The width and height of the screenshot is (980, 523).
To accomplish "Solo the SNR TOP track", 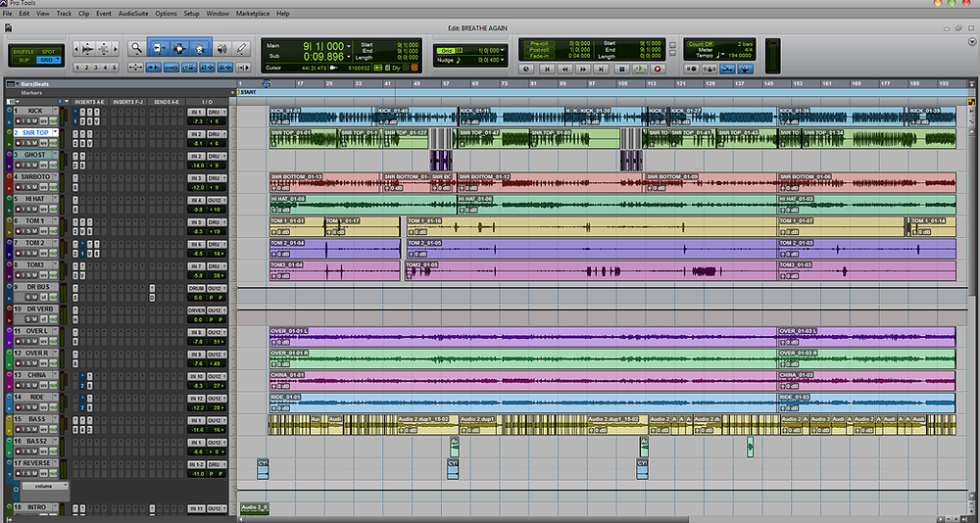I will (x=28, y=143).
